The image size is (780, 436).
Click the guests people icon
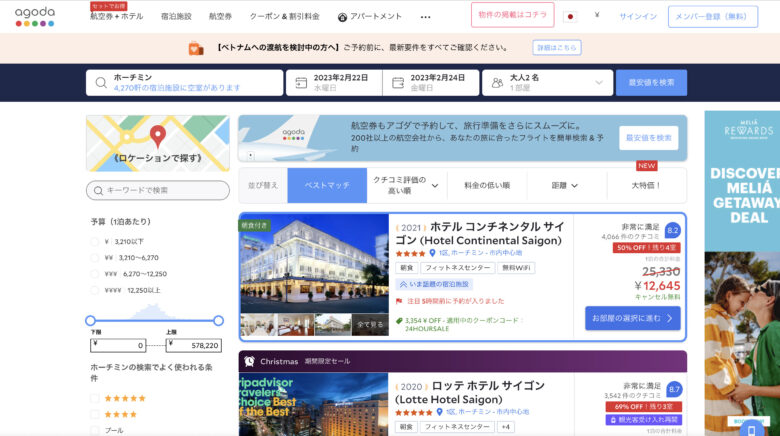click(497, 83)
